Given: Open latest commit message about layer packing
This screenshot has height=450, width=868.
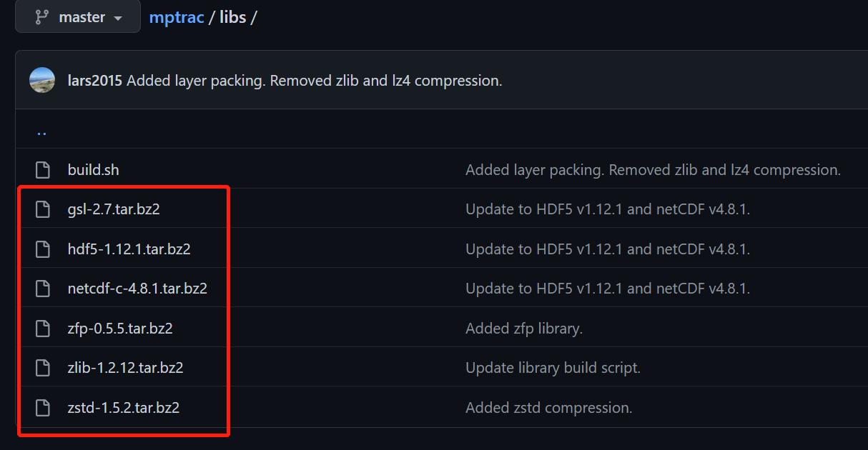Looking at the screenshot, I should pyautogui.click(x=315, y=81).
